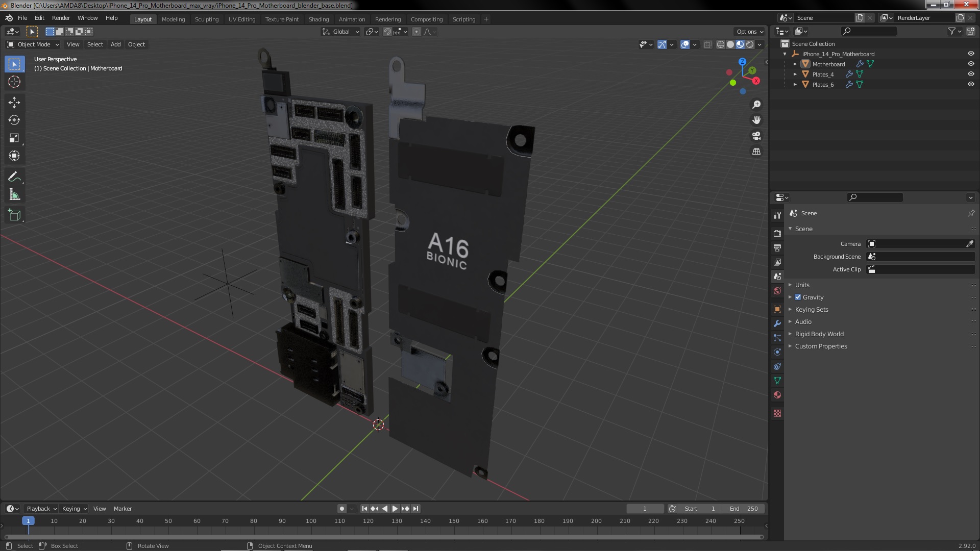The width and height of the screenshot is (980, 551).
Task: Open Global transform orientation dropdown
Action: (340, 32)
